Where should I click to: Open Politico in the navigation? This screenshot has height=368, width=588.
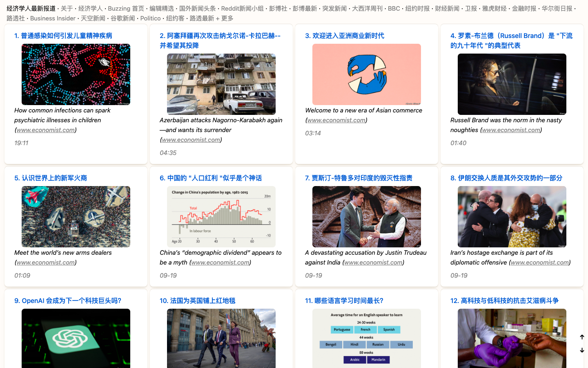click(151, 18)
